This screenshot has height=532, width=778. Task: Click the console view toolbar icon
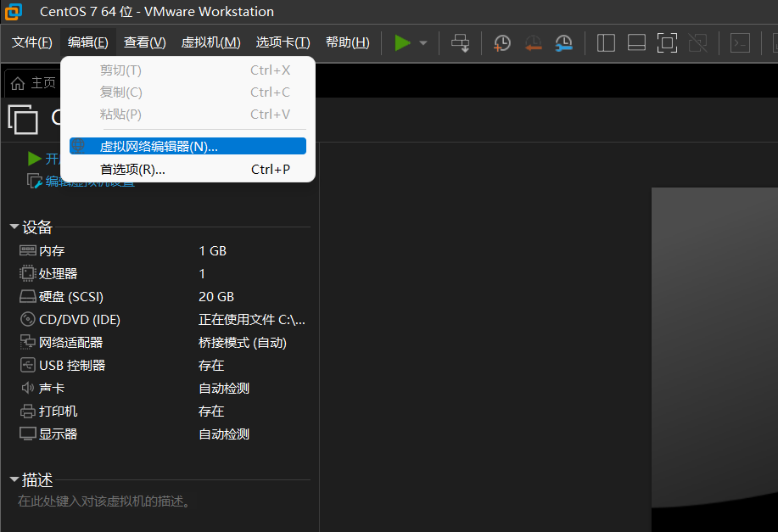(x=740, y=42)
